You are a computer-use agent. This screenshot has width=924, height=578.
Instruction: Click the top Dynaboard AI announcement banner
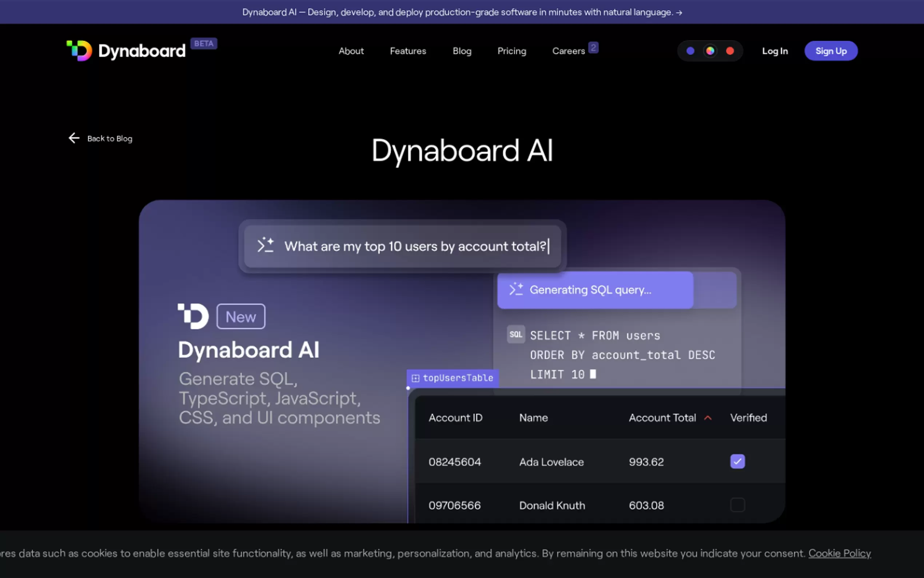pos(462,12)
